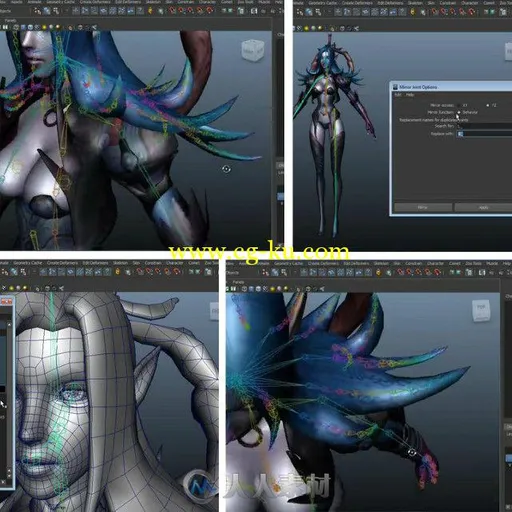Select by component type icon above full-body view
The image size is (512, 512).
(x=318, y=12)
